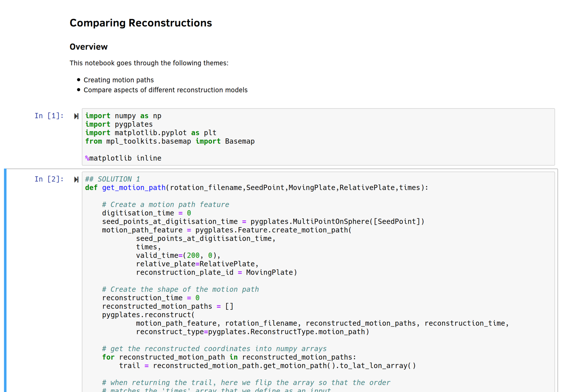This screenshot has height=392, width=563.
Task: Click the 'from mpl_toolkits.basemap import Basemap' line
Action: [170, 141]
